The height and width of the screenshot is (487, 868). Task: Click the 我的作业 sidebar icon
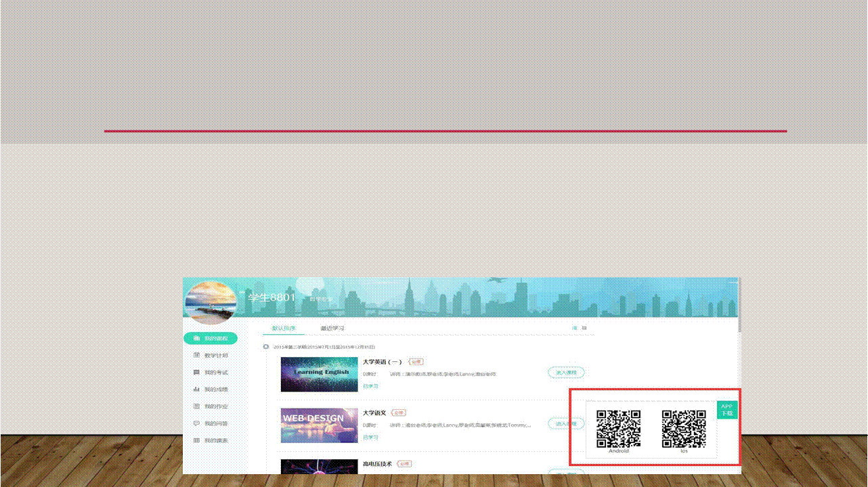196,407
